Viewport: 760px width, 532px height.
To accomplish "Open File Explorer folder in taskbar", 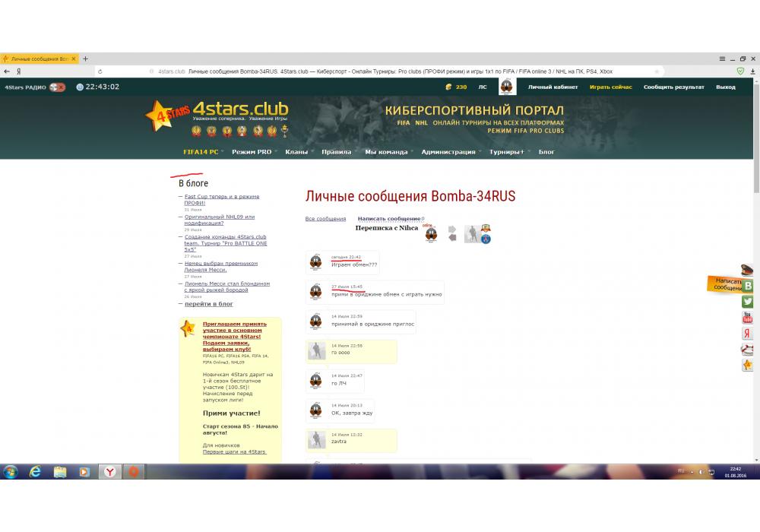I will click(60, 471).
